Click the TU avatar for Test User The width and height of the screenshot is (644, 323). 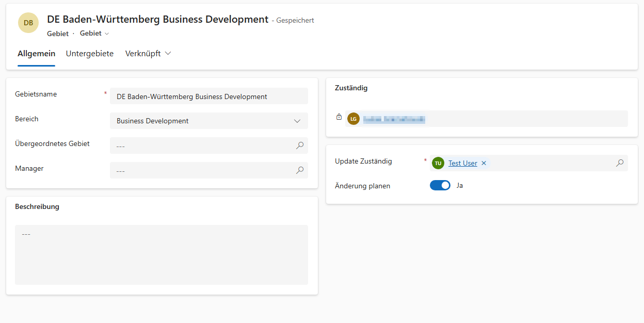pos(438,163)
